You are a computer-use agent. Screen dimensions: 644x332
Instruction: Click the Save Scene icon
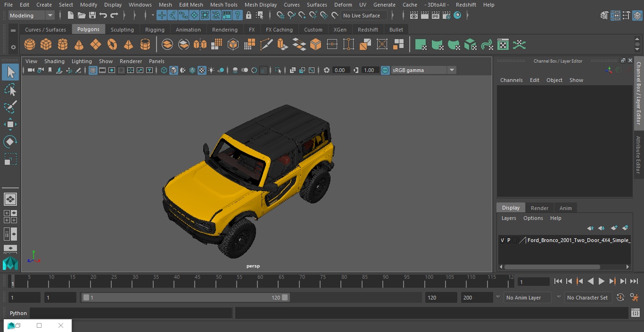[92, 16]
